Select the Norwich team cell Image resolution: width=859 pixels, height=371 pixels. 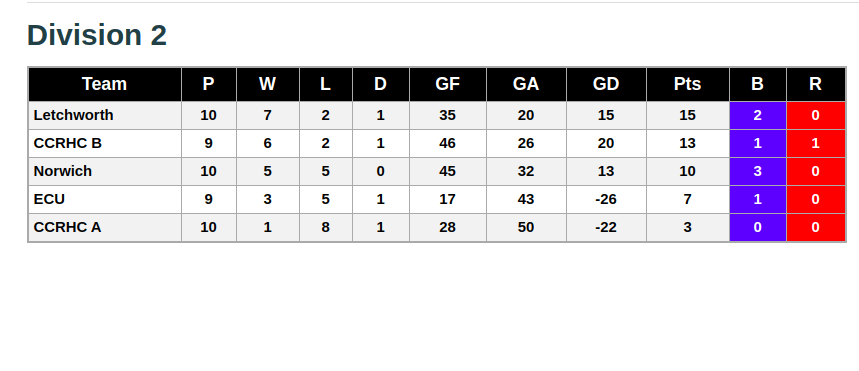[x=105, y=172]
